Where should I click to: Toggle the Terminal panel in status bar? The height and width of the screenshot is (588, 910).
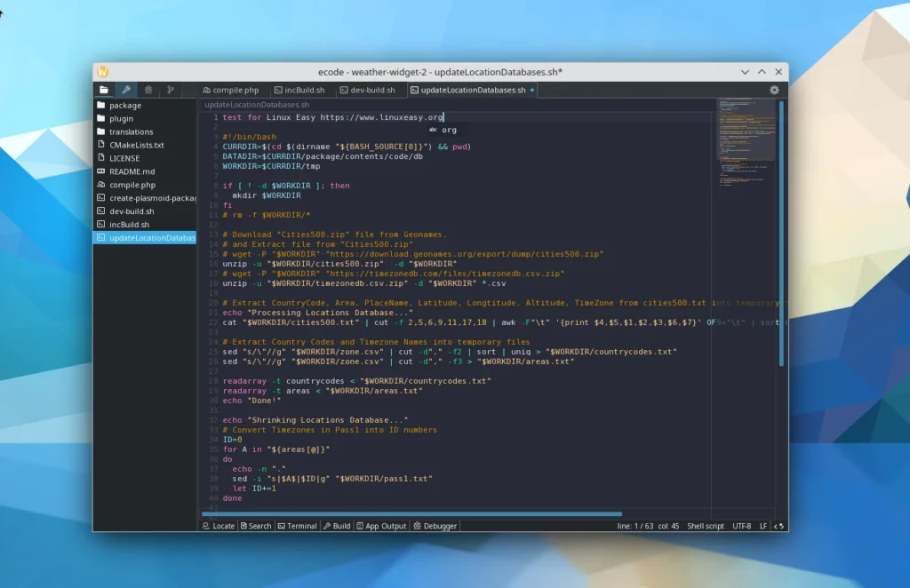click(297, 526)
